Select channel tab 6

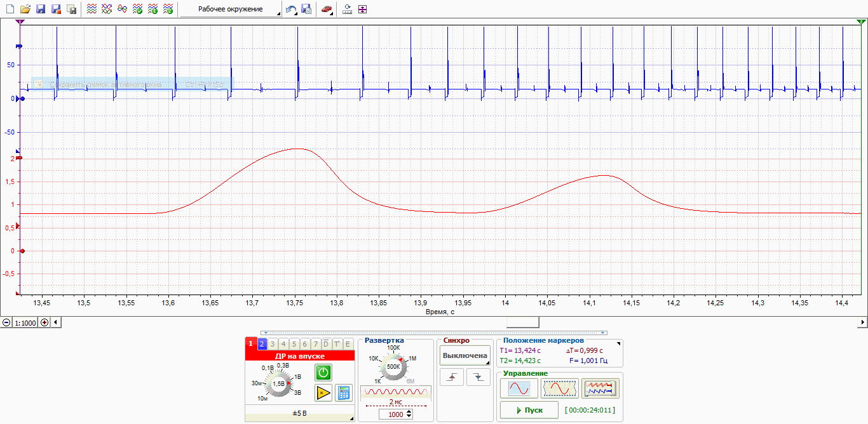(x=305, y=343)
